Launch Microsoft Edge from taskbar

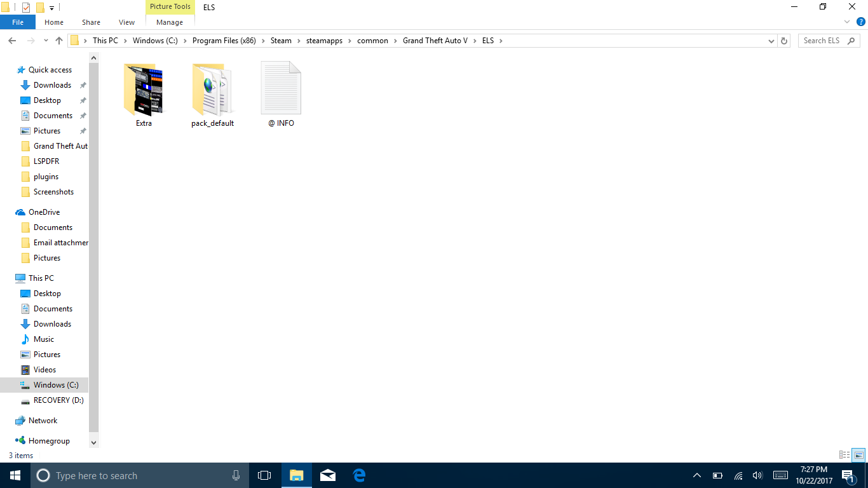pyautogui.click(x=359, y=475)
